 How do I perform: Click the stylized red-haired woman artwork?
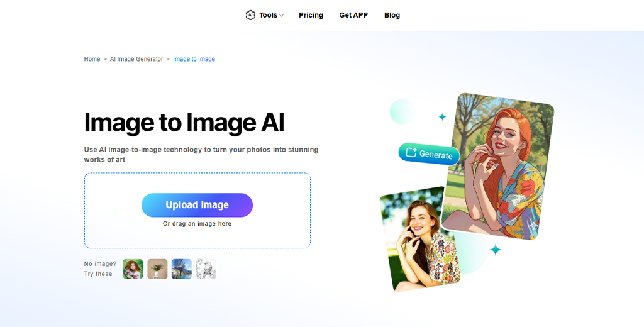click(498, 166)
